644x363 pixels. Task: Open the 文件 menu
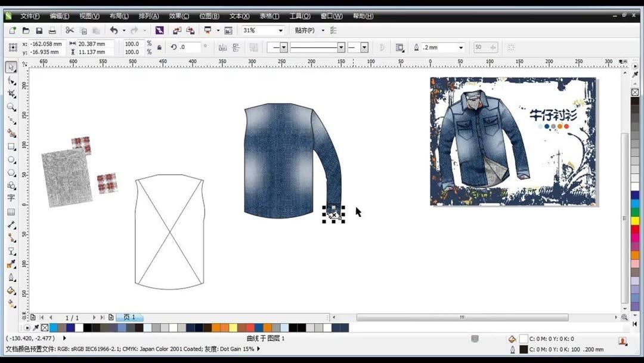tap(29, 16)
